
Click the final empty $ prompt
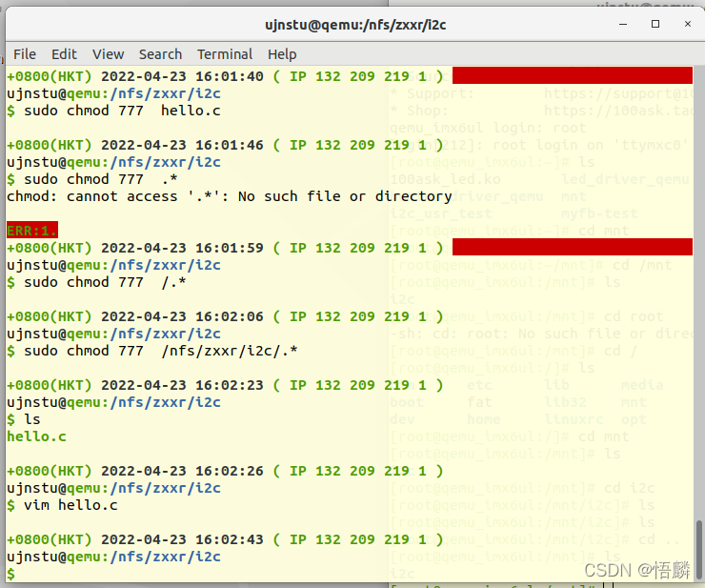[x=11, y=574]
